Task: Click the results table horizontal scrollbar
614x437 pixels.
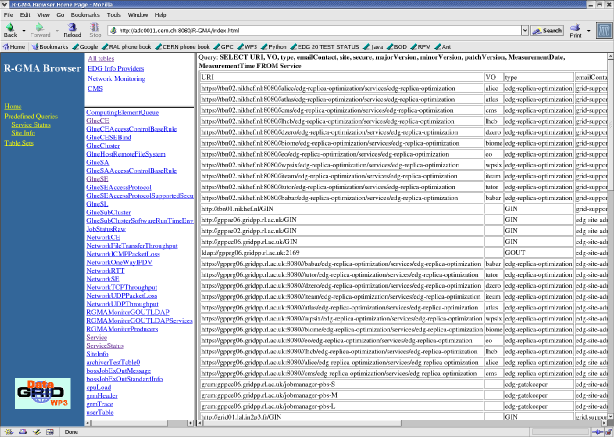Action: (403, 423)
